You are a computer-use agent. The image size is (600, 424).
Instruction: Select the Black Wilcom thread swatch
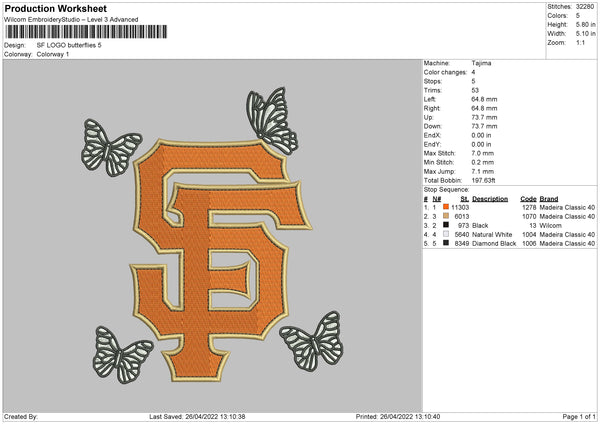point(446,225)
